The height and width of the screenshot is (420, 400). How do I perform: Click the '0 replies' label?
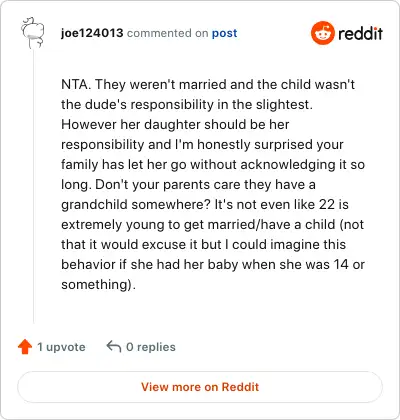click(x=151, y=347)
